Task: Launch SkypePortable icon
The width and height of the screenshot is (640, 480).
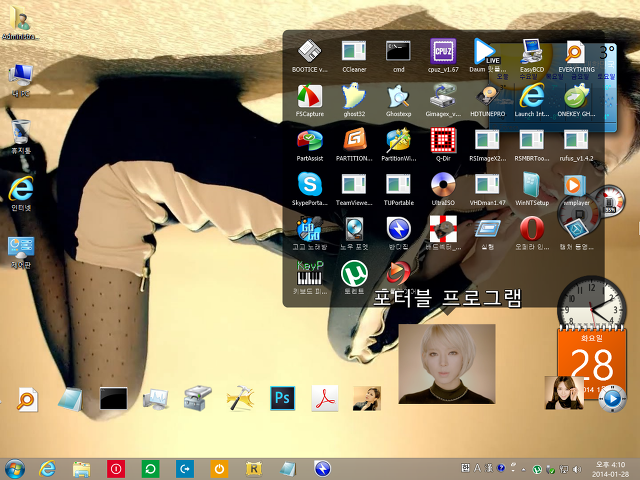Action: tap(310, 185)
